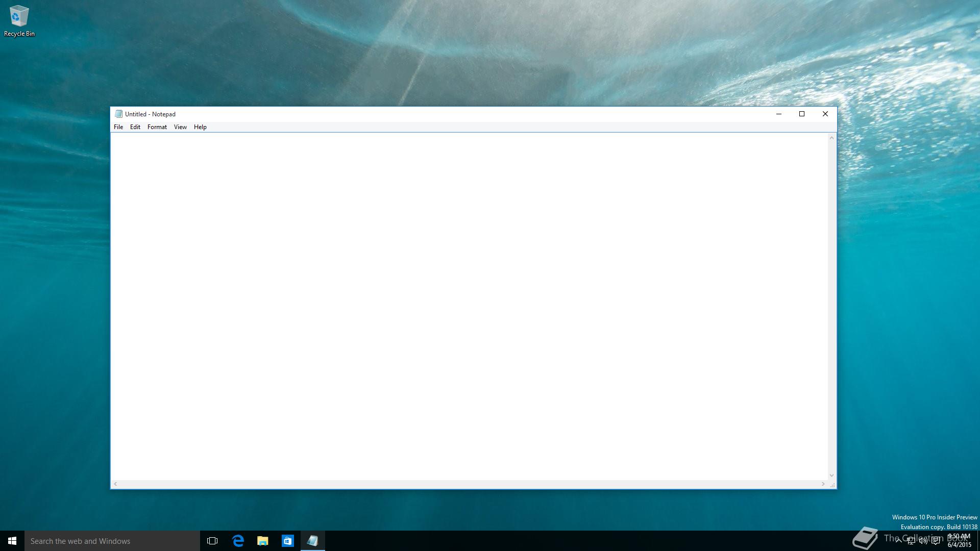Open the Store from the taskbar
This screenshot has width=980, height=551.
(x=288, y=541)
